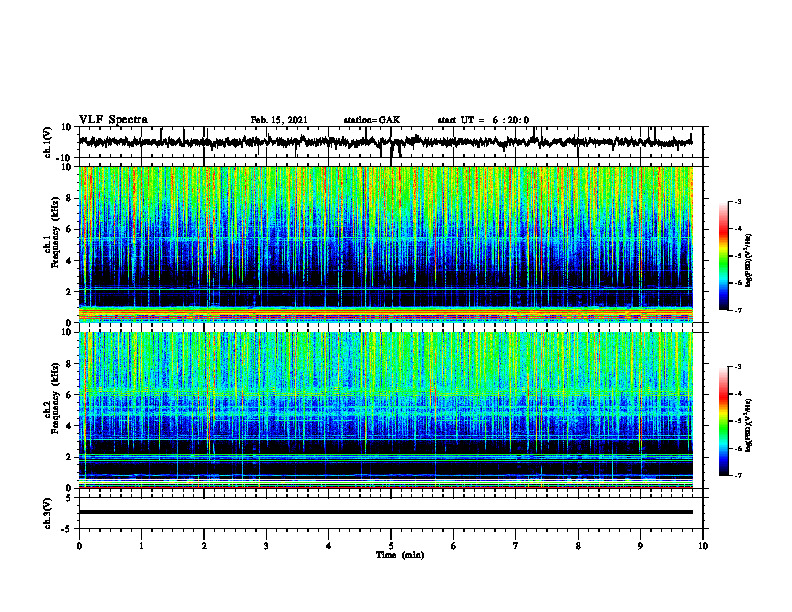Click the '-5' tick on ch.3(V) axis
The image size is (792, 612).
coord(67,529)
